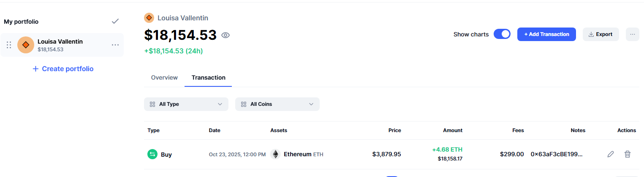Viewport: 644px width, 177px height.
Task: Expand the All Coins filter dropdown
Action: point(277,104)
